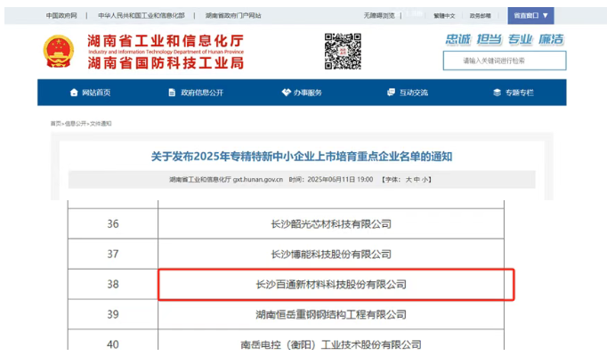Click the cell 长沙博能科技股份有限公司
615x364 pixels.
pyautogui.click(x=331, y=255)
